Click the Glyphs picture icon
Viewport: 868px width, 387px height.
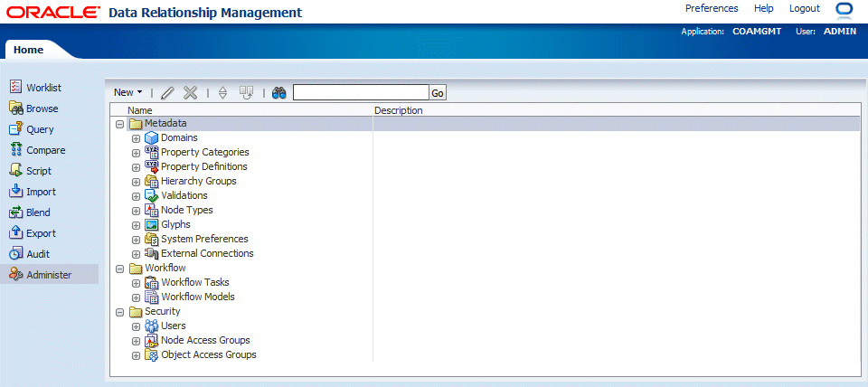[151, 224]
